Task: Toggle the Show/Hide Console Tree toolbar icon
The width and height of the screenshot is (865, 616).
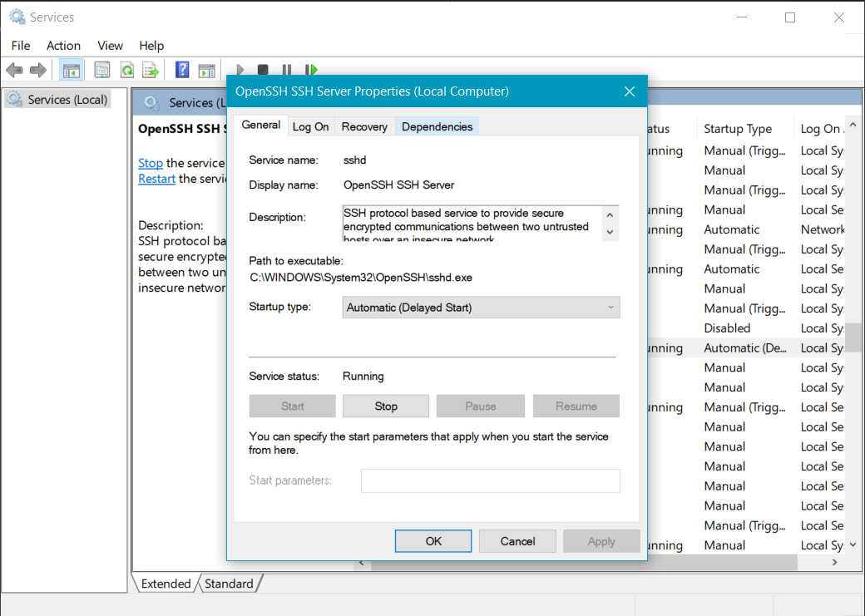Action: 72,70
